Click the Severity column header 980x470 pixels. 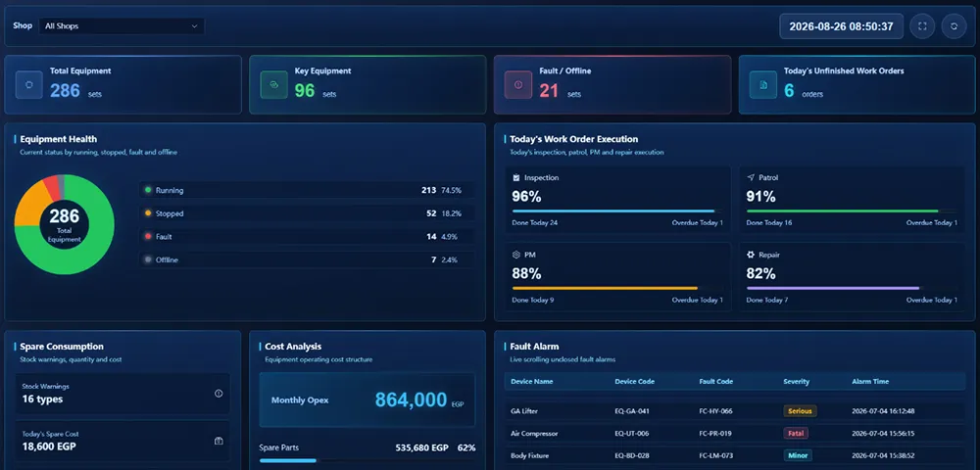click(796, 381)
